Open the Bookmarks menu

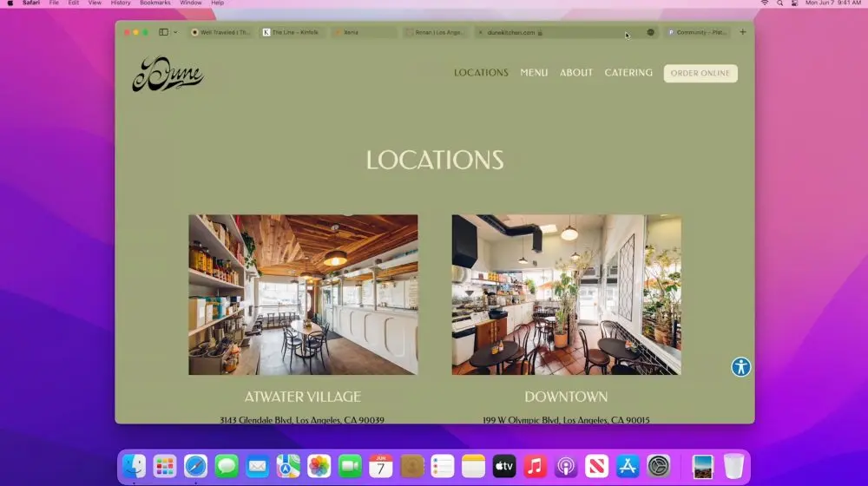(155, 3)
